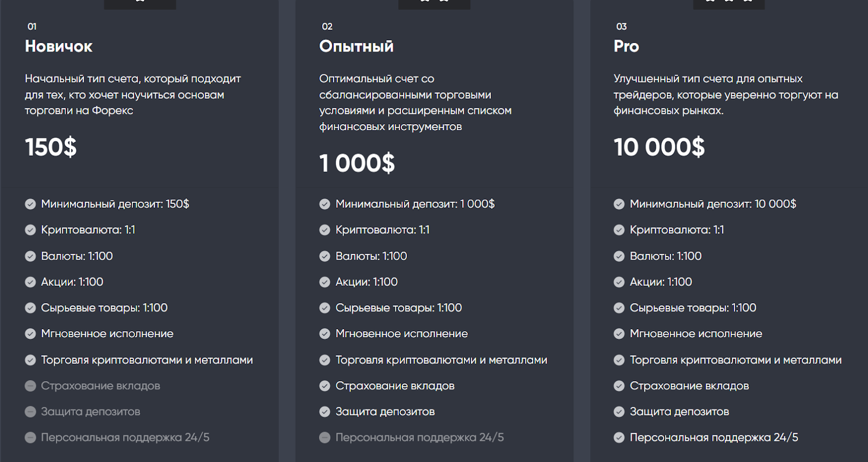Click the large 10 000$ price in Pro card
The width and height of the screenshot is (868, 462).
click(x=659, y=147)
